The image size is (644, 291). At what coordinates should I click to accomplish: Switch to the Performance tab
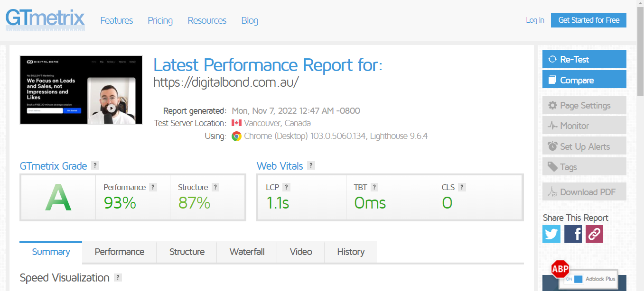[x=120, y=252]
